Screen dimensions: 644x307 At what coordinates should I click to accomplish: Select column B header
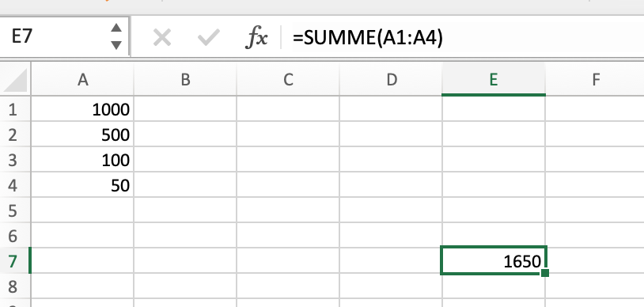[185, 80]
